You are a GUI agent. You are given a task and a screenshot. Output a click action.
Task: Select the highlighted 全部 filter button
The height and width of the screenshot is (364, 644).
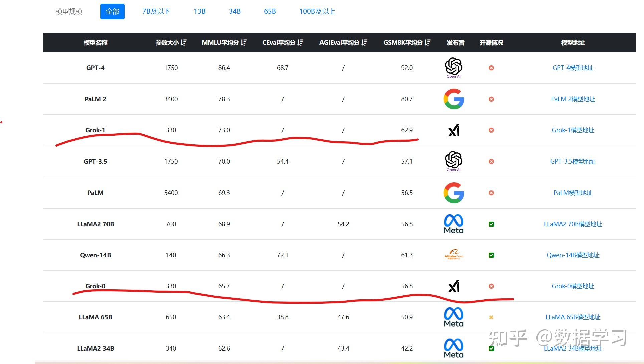point(112,11)
